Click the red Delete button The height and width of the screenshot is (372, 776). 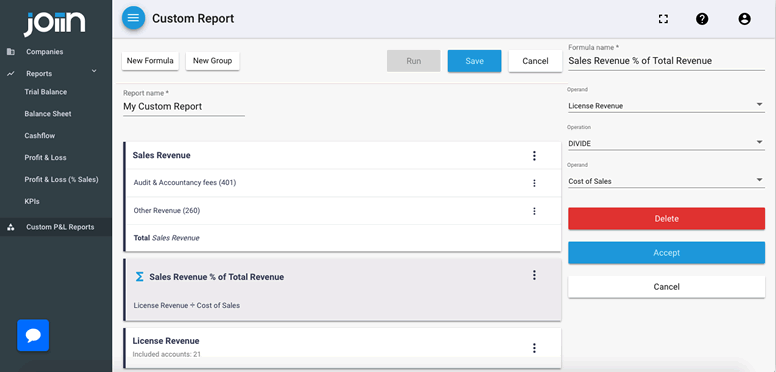[x=666, y=219]
